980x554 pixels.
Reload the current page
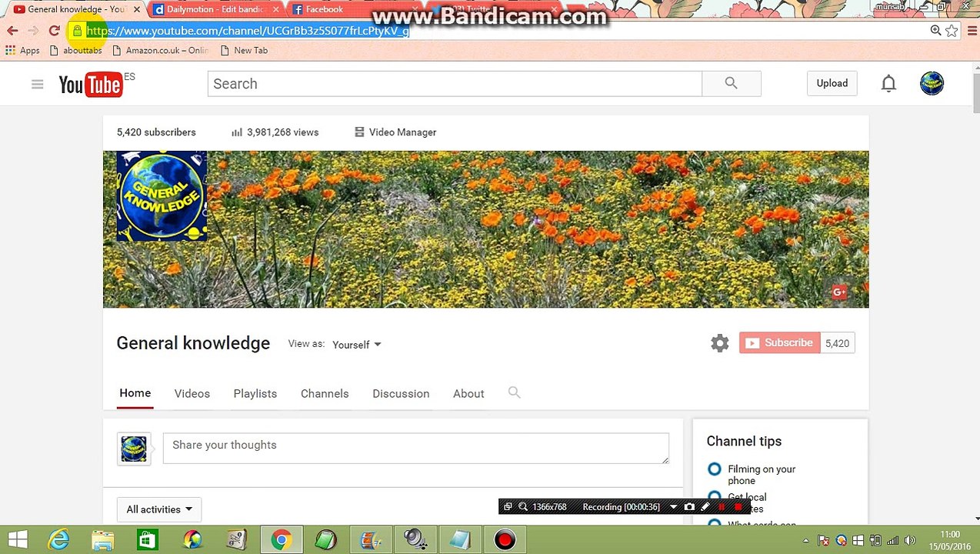(54, 31)
